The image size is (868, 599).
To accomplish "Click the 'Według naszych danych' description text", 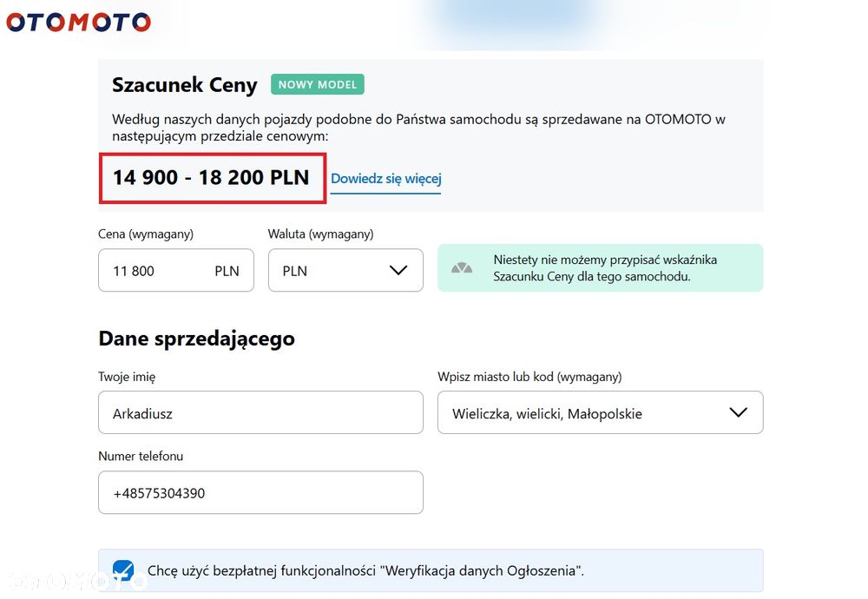I will coord(418,128).
